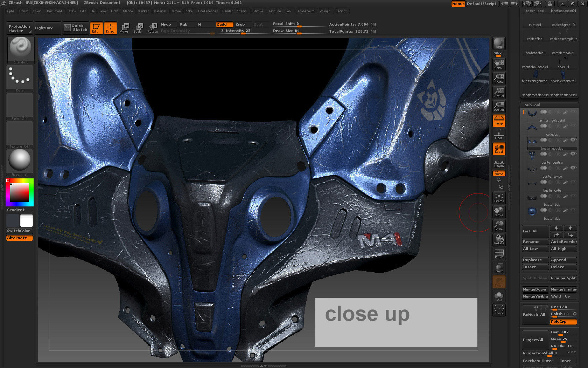Toggle L.Sym local symmetry
The height and width of the screenshot is (368, 588).
tap(499, 163)
